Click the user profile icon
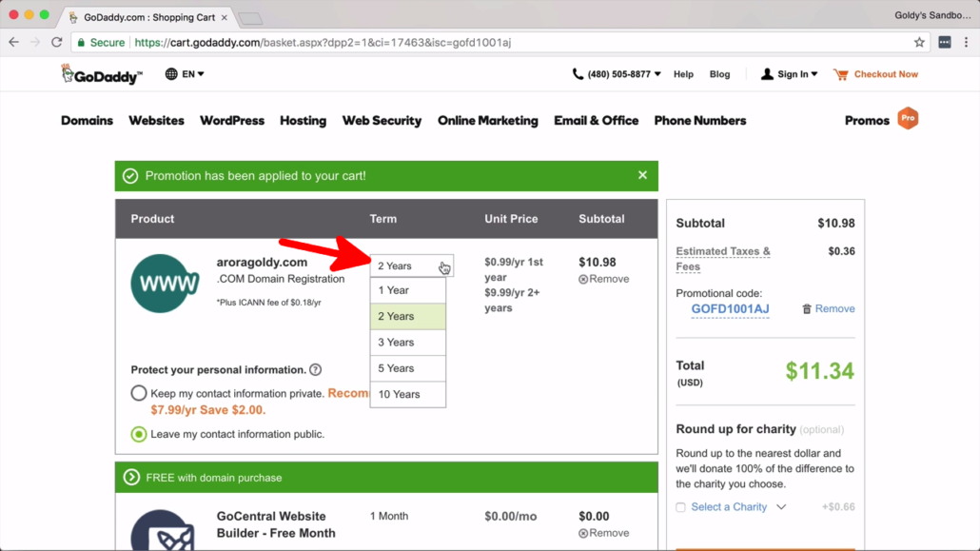This screenshot has height=551, width=980. (766, 74)
